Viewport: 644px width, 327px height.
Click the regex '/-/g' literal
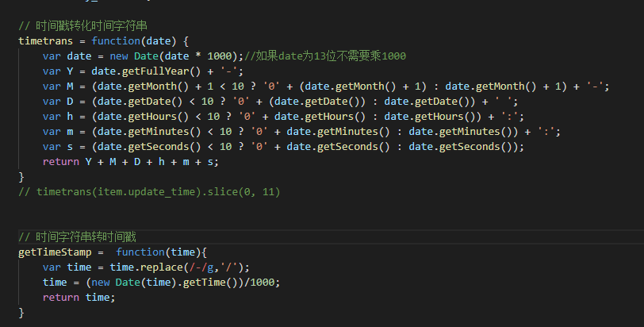tap(201, 267)
